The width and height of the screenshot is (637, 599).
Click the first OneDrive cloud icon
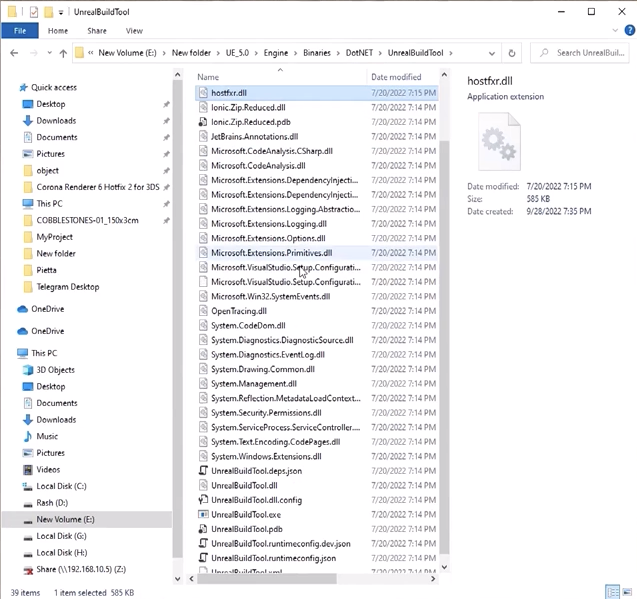(x=23, y=309)
